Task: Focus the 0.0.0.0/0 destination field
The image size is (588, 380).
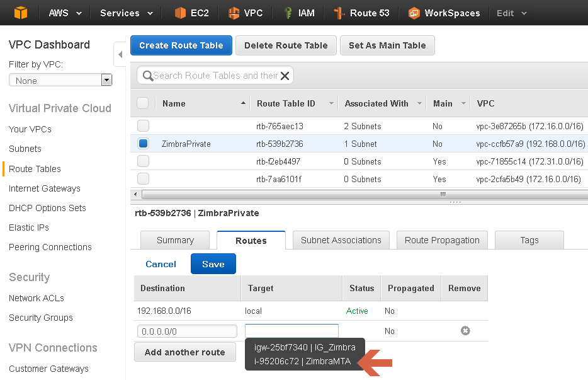Action: tap(187, 331)
